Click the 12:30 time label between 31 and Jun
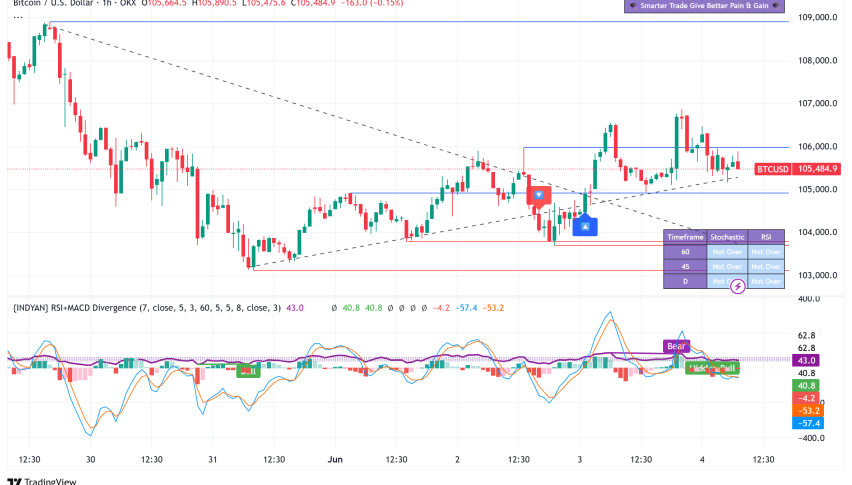The width and height of the screenshot is (852, 485). click(274, 459)
